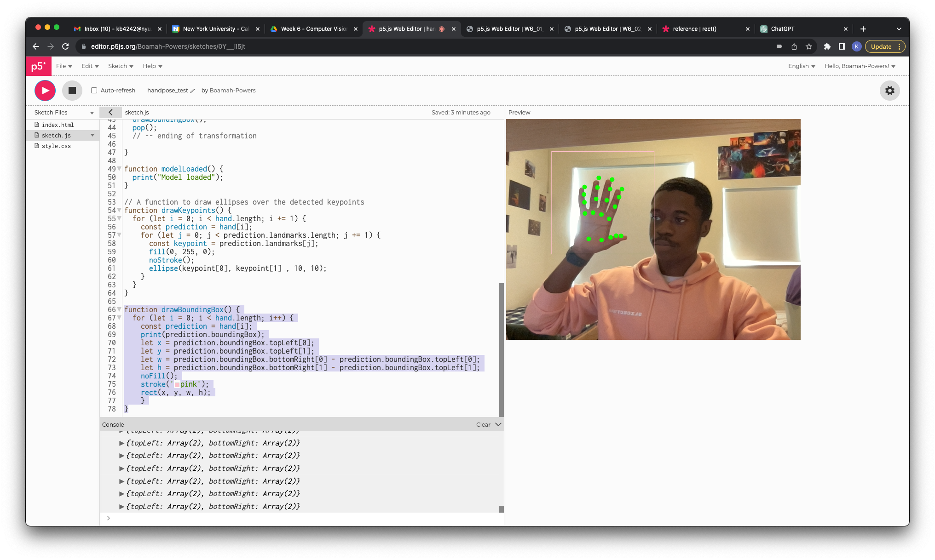Collapse the sketch files sidebar arrow

pyautogui.click(x=110, y=112)
